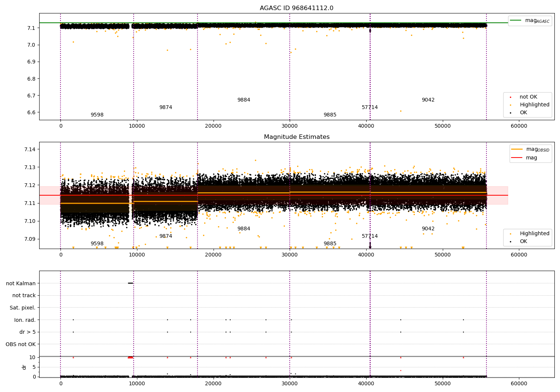Viewport: 560px width, 392px height.
Task: Click the 20000 tick under the bottom plot
Action: 214,383
